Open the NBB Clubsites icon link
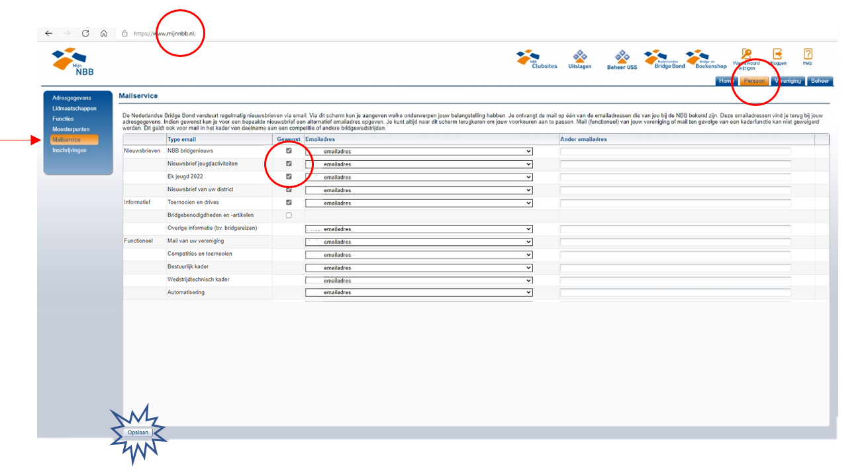This screenshot has height=473, width=868. click(x=536, y=60)
